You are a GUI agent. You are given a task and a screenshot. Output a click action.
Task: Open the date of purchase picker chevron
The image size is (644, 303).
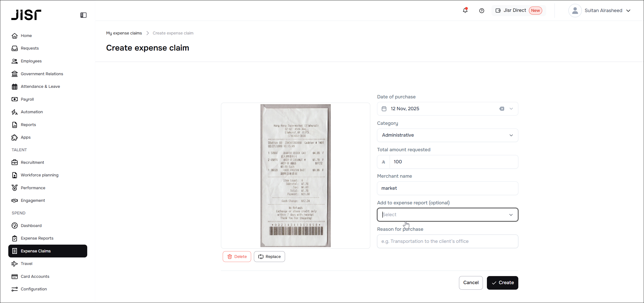click(511, 109)
